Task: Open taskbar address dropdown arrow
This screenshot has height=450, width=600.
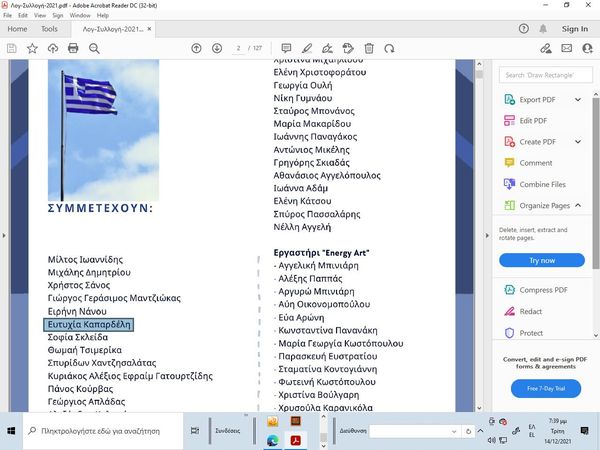Action: pyautogui.click(x=454, y=431)
